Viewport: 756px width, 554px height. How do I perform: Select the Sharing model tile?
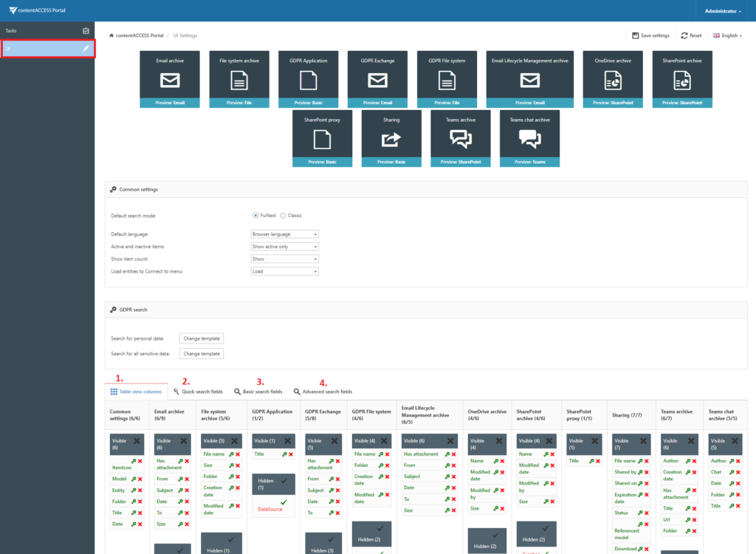point(391,137)
